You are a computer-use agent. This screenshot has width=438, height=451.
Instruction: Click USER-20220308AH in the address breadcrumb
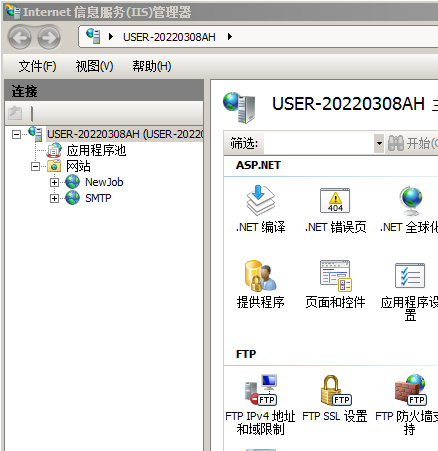169,37
